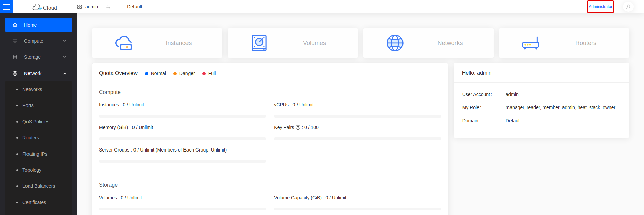This screenshot has width=644, height=215.
Task: Click the Volumes disk icon
Action: click(259, 43)
